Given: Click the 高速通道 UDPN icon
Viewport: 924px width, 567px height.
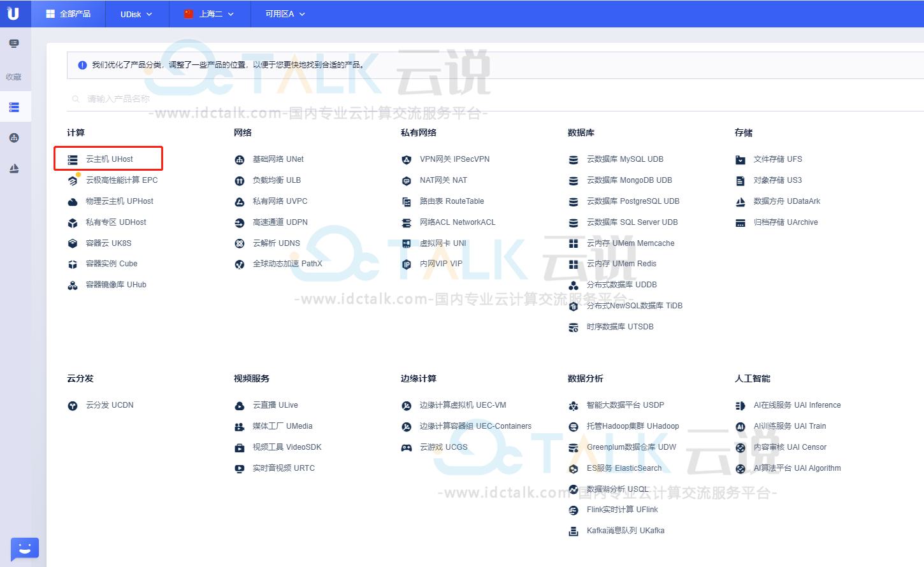Looking at the screenshot, I should click(x=240, y=222).
